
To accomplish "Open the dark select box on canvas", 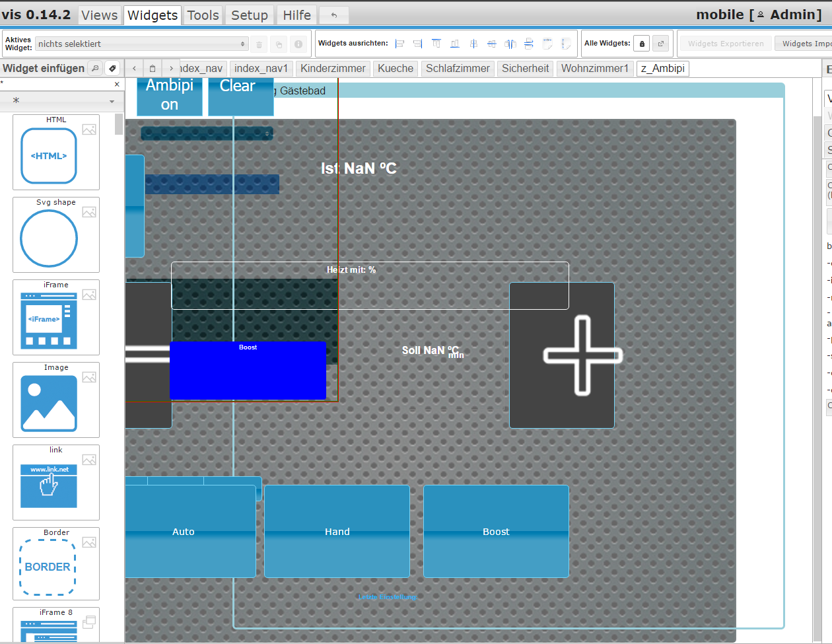I will tap(207, 133).
